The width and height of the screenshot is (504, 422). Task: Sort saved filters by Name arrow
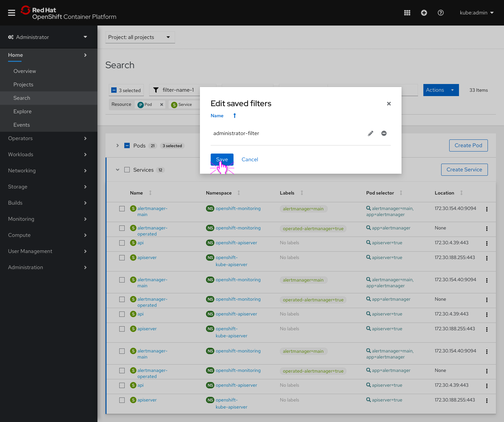[x=235, y=116]
